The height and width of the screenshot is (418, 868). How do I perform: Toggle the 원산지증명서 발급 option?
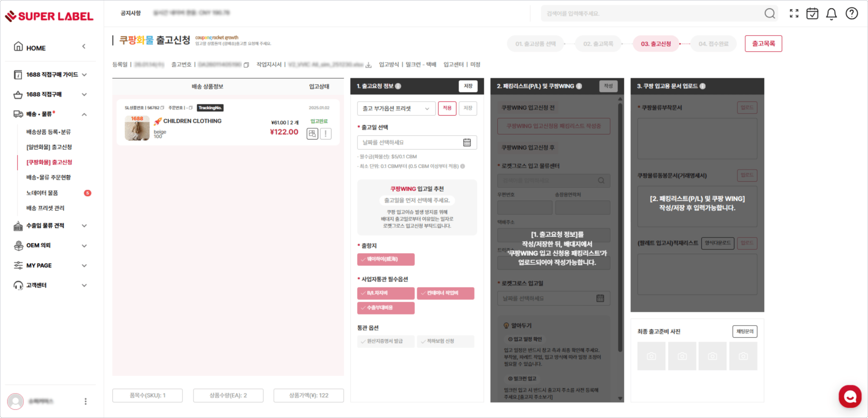pos(385,341)
